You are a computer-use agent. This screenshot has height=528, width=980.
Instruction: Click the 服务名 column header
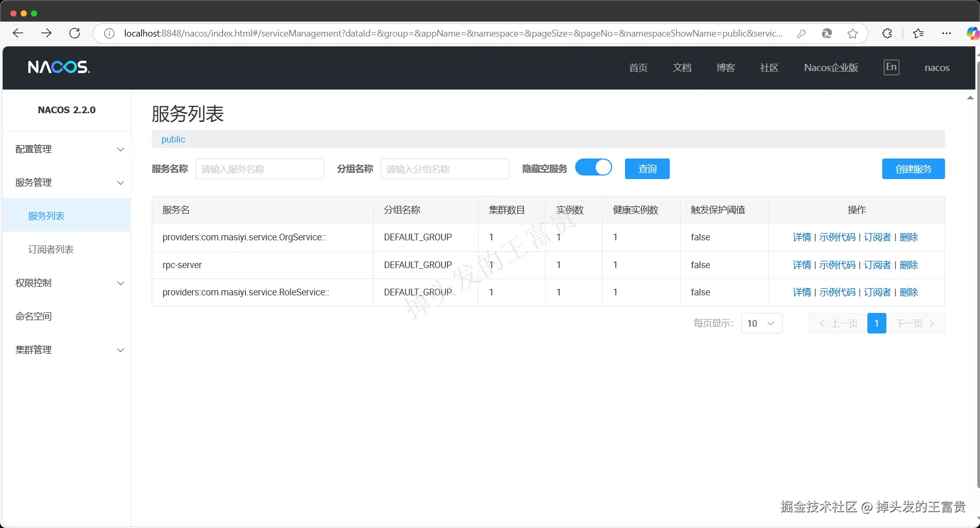[x=176, y=210]
